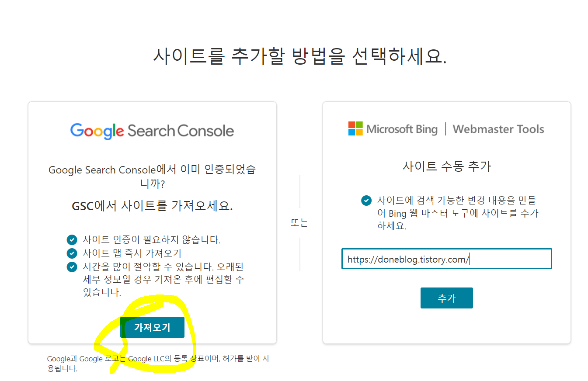Click checkmark beside 사이트에 검색 가능한 변경 내용
This screenshot has width=588, height=381.
(366, 201)
